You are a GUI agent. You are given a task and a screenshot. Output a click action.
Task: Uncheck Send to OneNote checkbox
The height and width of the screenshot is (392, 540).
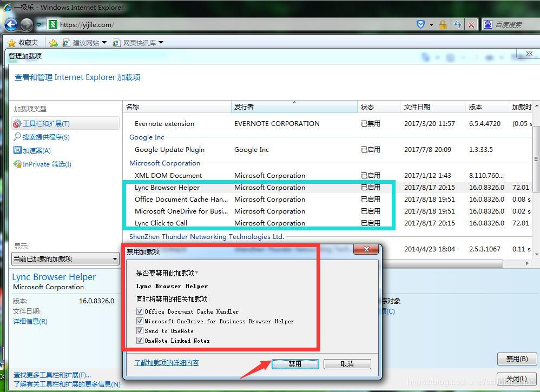pos(140,331)
